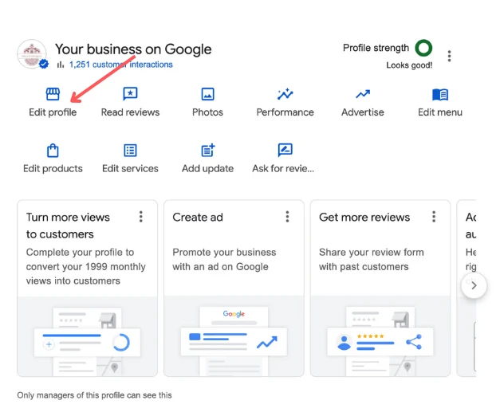This screenshot has width=504, height=420.
Task: Open Edit services list icon
Action: (x=130, y=151)
